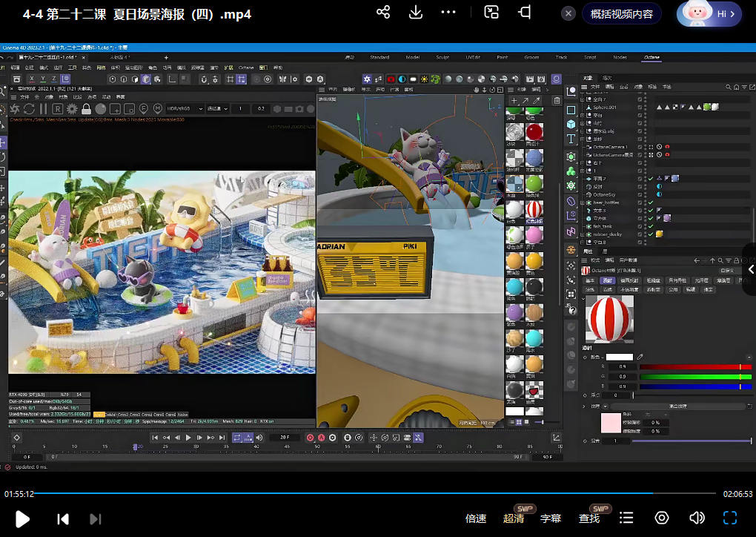Click the white color swatch in material editor
This screenshot has width=756, height=537.
[619, 357]
